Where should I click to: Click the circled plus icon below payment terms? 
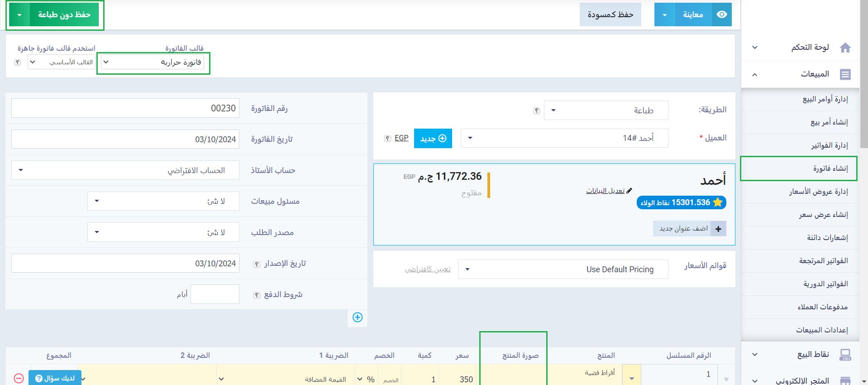pos(358,318)
